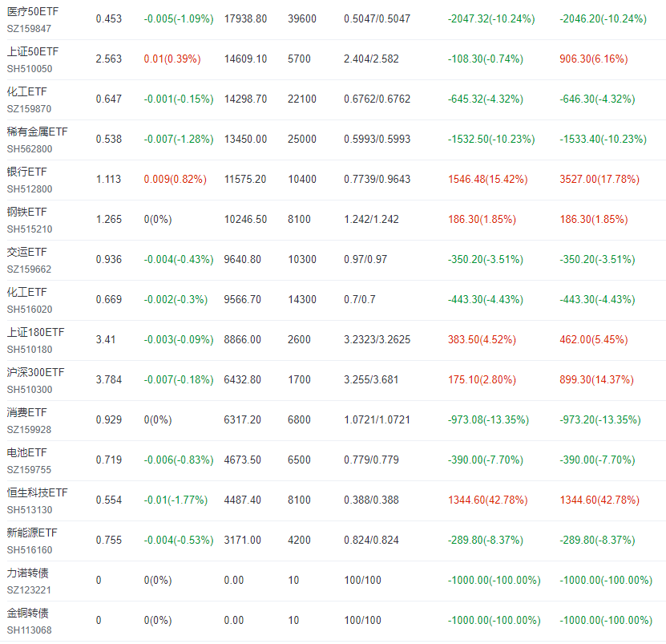Open the 消费ETF name
This screenshot has height=644, width=666.
(26, 412)
